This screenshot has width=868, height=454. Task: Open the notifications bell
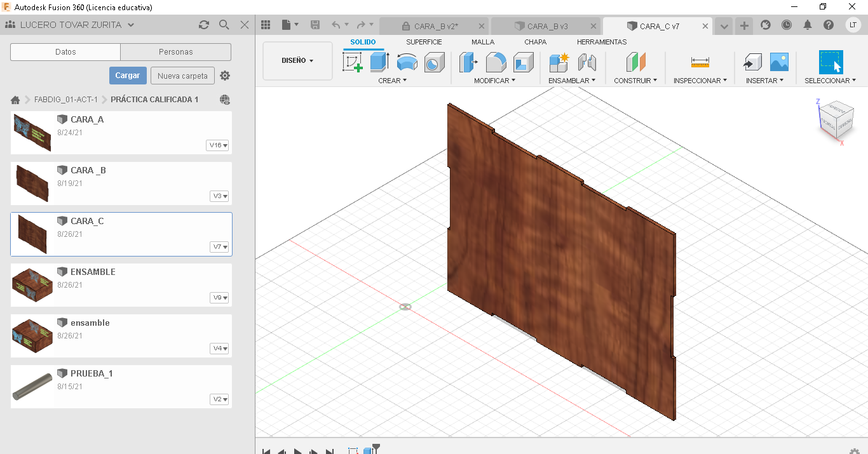pos(808,25)
